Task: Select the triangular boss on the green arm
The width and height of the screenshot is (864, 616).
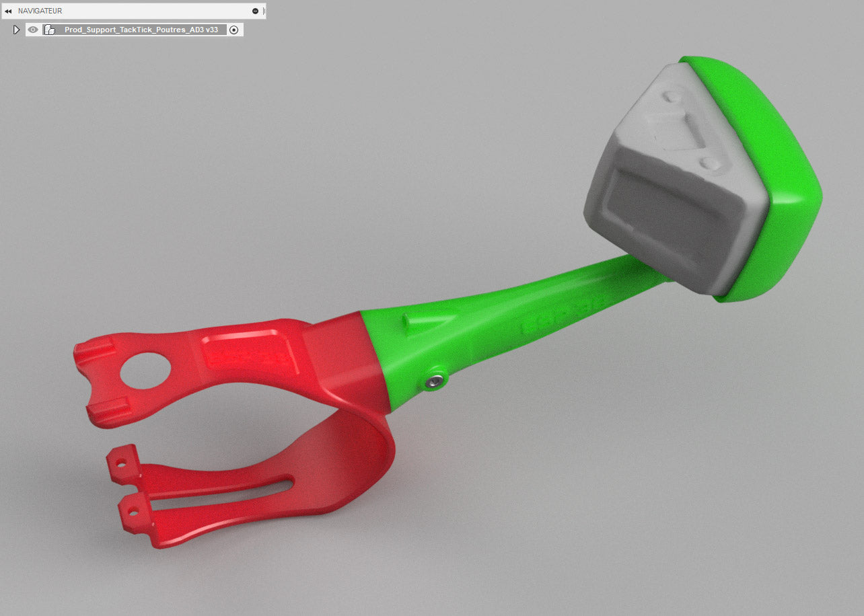Action: point(423,321)
